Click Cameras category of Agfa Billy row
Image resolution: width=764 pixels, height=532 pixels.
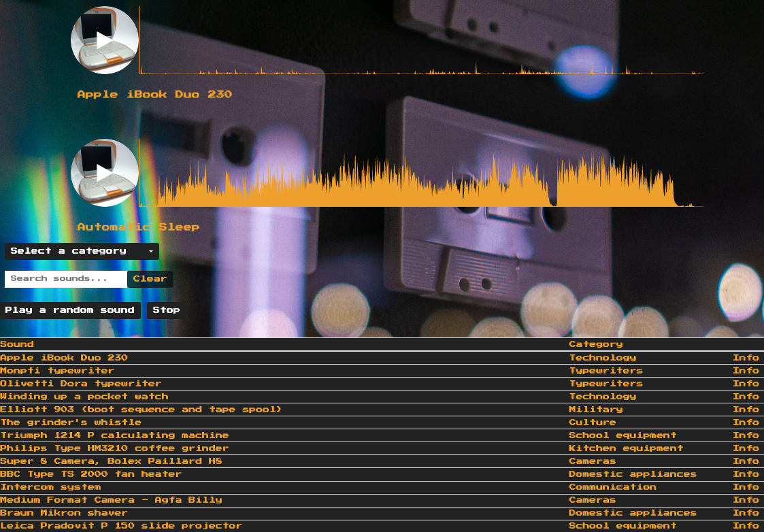tap(592, 500)
